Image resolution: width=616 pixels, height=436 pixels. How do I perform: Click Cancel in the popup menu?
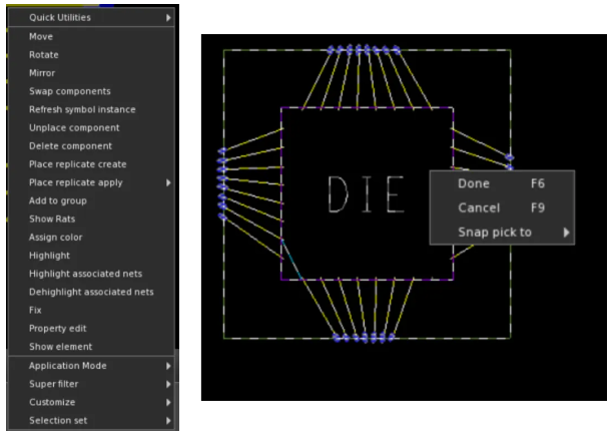tap(502, 208)
